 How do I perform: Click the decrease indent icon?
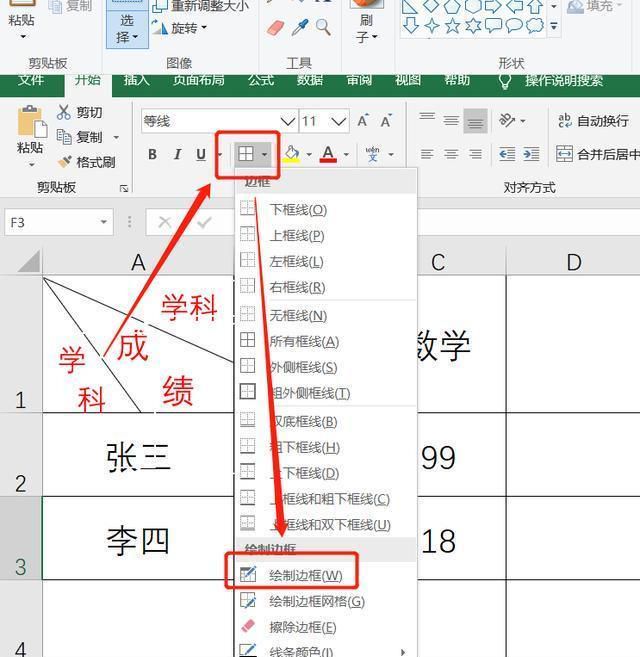[507, 154]
